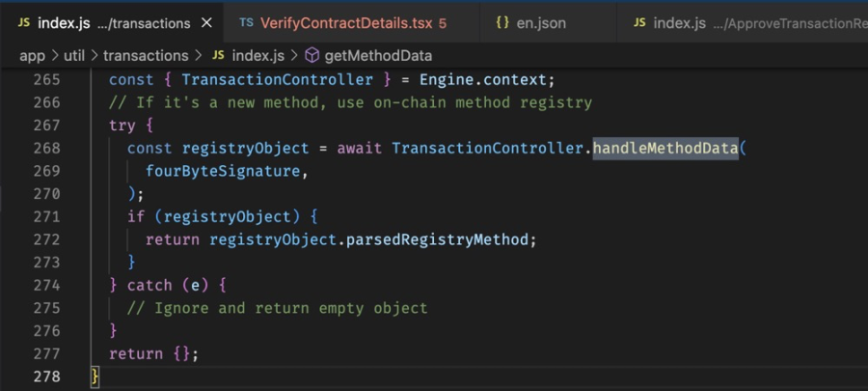Open util breadcrumb segment
The height and width of the screenshot is (391, 868).
[x=73, y=56]
